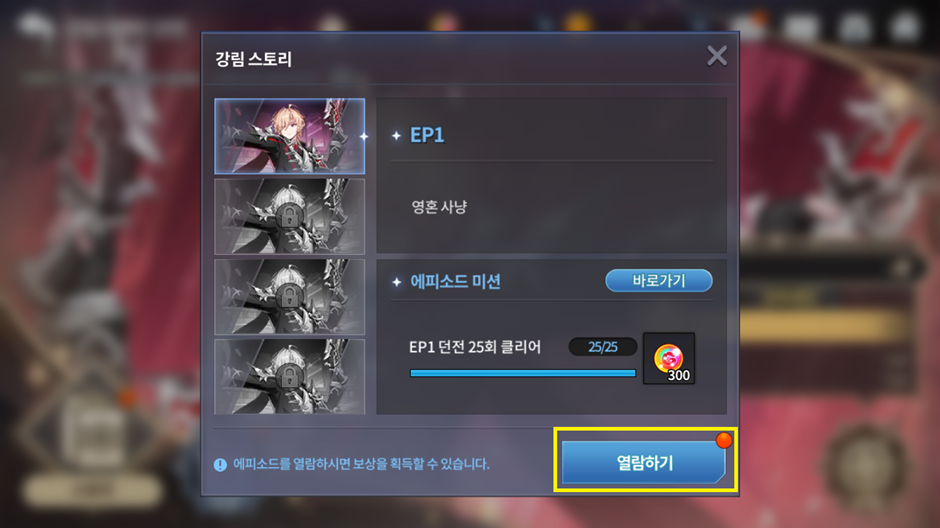Click the lock icon on third episode thumbnail
Screen dimensions: 940x528
tap(289, 296)
